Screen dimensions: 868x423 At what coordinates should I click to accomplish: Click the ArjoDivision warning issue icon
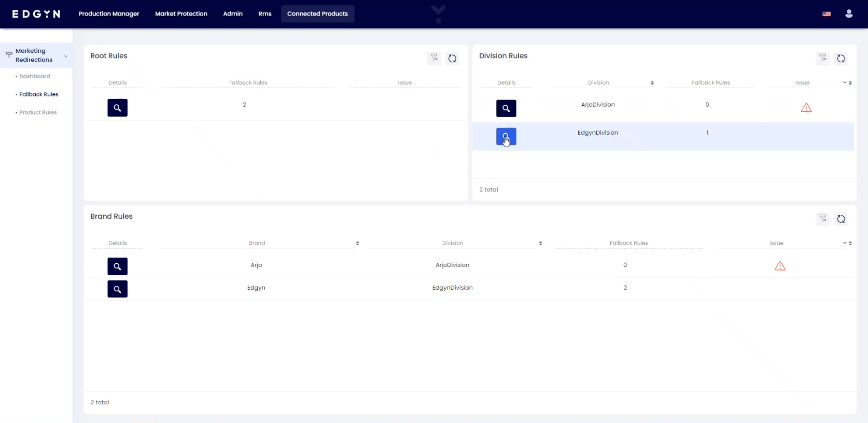(806, 108)
